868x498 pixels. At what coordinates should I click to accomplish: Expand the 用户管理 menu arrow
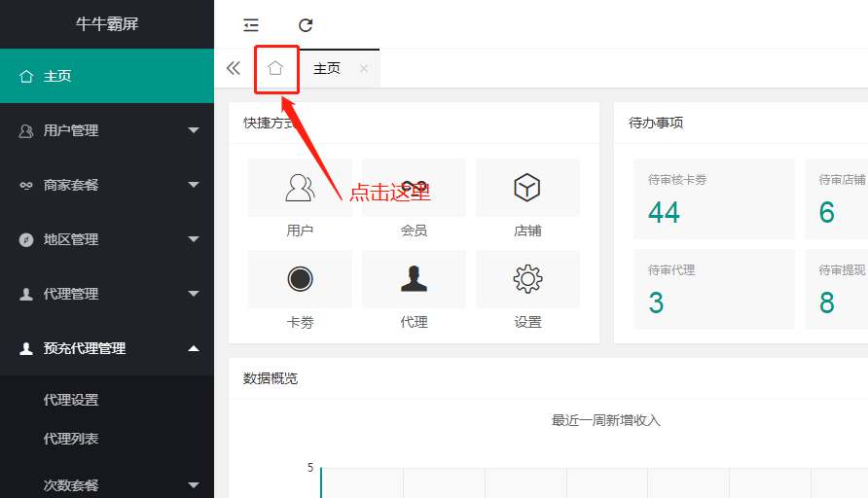[x=194, y=130]
